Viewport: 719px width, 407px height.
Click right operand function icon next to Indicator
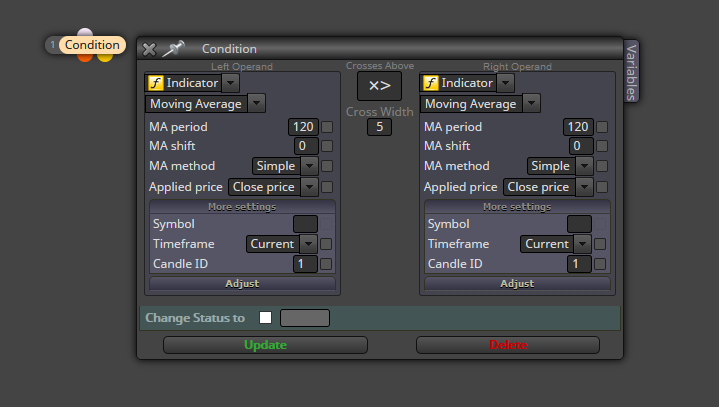tap(430, 83)
